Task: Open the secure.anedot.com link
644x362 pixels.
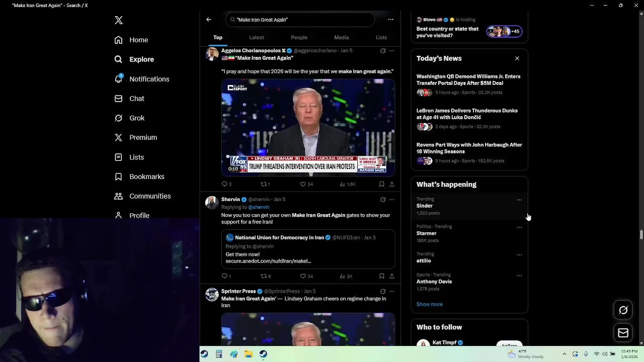Action: click(x=268, y=261)
